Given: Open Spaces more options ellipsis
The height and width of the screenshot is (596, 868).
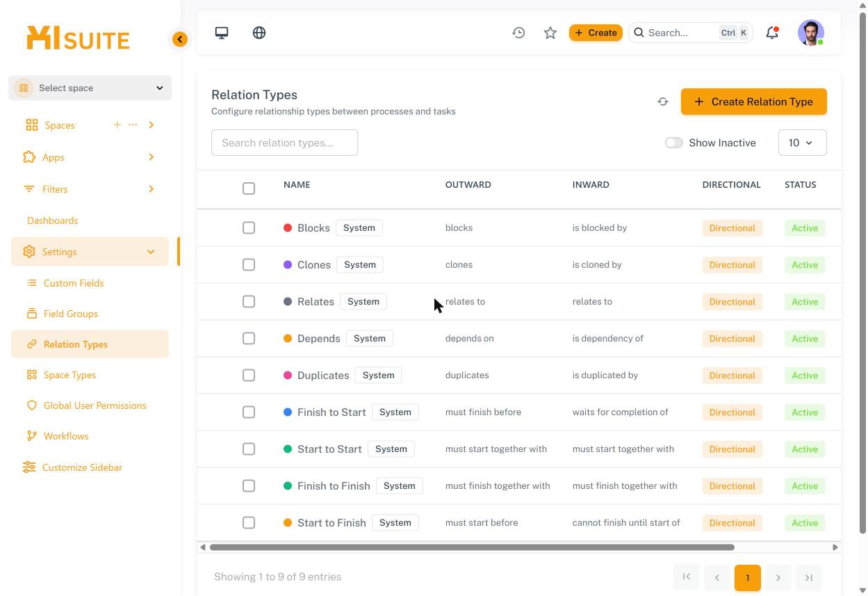Looking at the screenshot, I should tap(133, 124).
